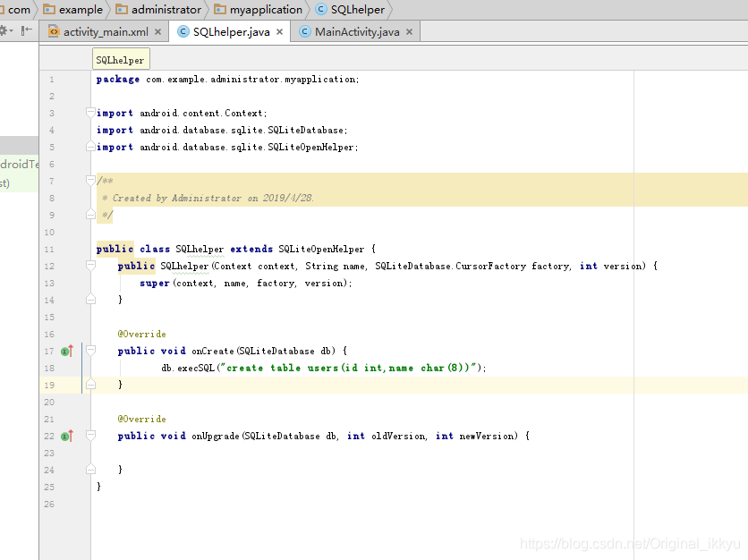Image resolution: width=748 pixels, height=560 pixels.
Task: Close the MainActivity.java tab
Action: coord(409,32)
